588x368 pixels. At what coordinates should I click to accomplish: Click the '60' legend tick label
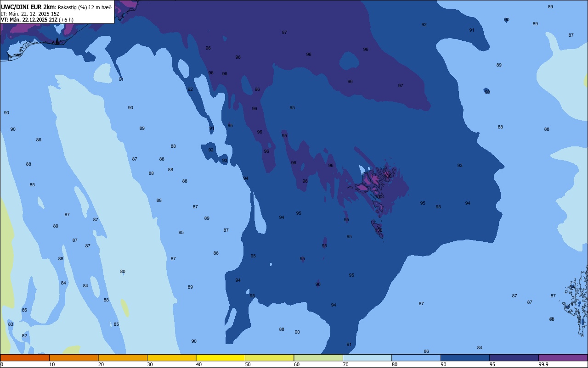(297, 364)
